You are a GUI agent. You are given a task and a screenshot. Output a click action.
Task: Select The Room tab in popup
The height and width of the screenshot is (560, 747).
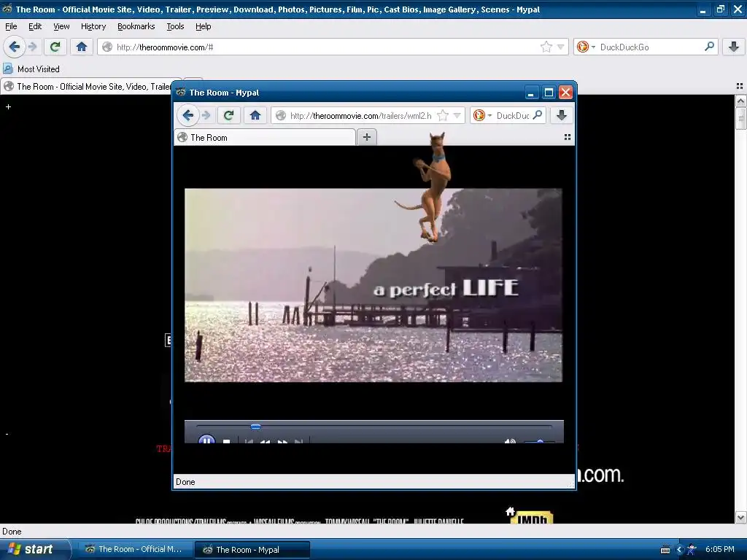265,138
